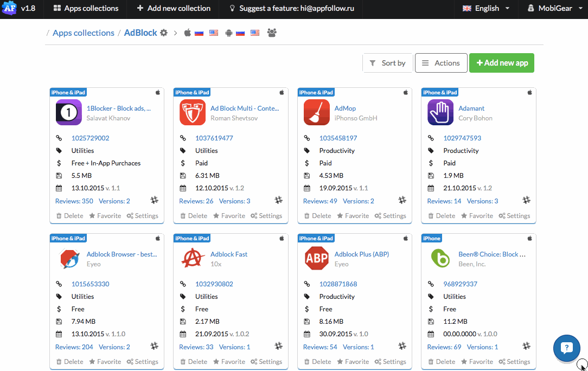Viewport: 588px width, 371px height.
Task: Select the Apple Russian flag store filter
Action: (x=199, y=33)
